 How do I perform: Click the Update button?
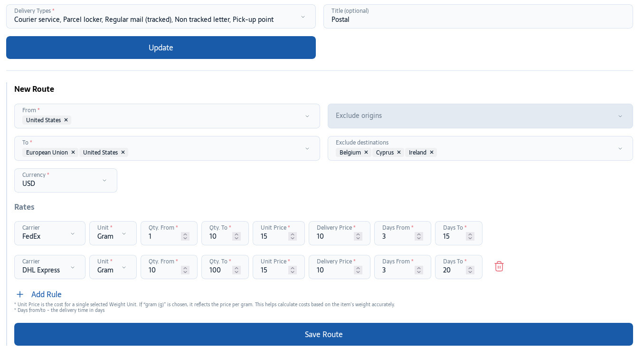point(161,48)
